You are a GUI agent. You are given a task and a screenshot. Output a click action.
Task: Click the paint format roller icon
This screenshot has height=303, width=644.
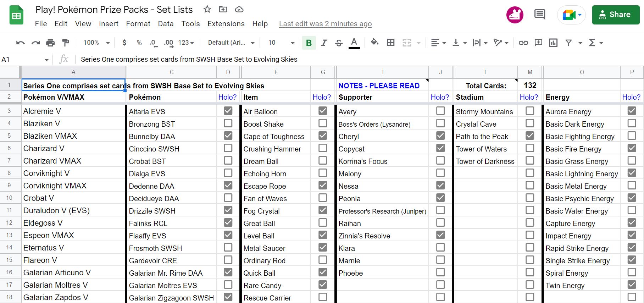[x=66, y=43]
